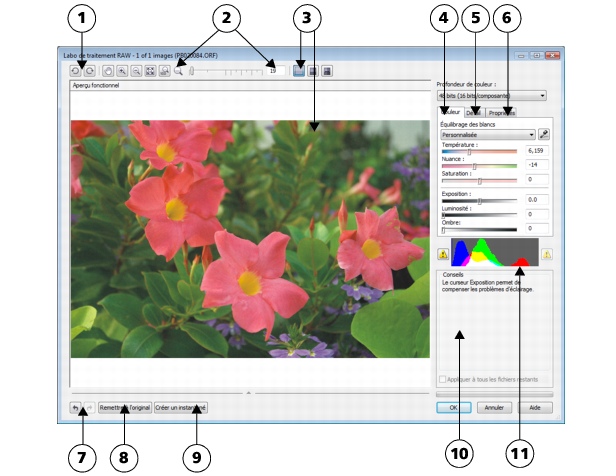Select the Pan hand tool

pos(108,71)
